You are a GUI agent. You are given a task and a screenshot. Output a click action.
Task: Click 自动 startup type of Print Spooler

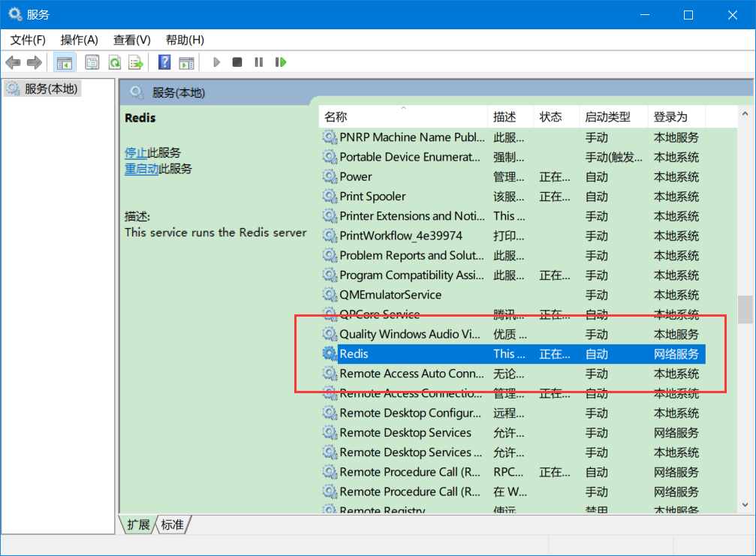point(596,197)
